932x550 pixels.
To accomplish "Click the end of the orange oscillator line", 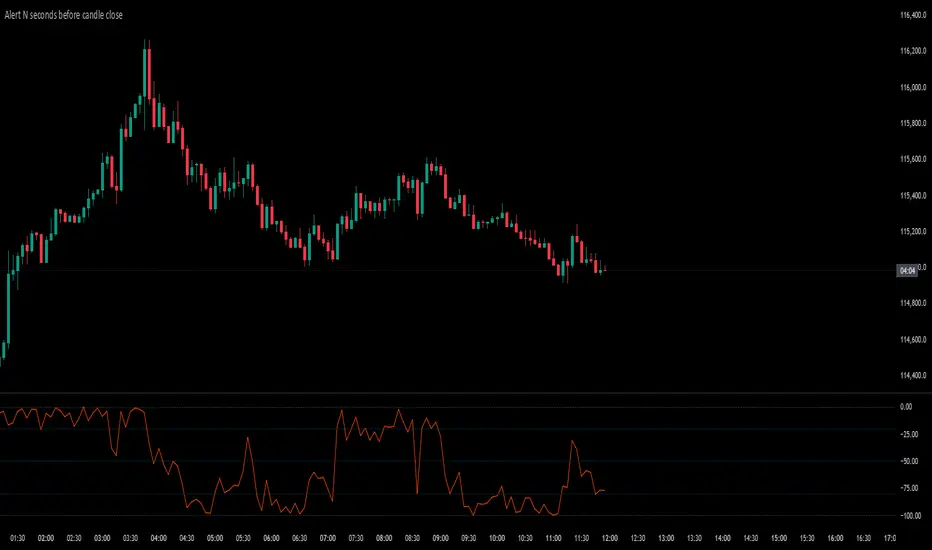I will [x=604, y=491].
